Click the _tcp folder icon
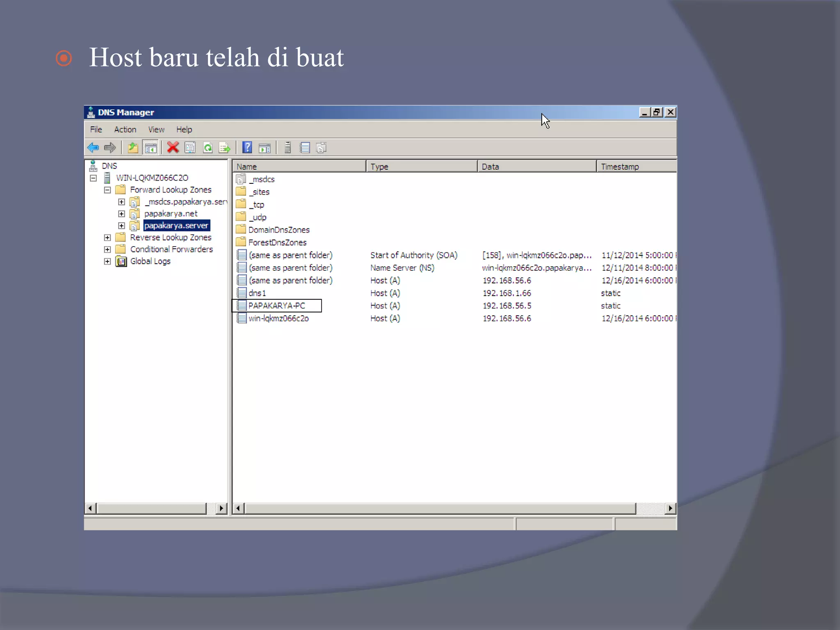Screen dimensions: 840x630 (x=241, y=204)
